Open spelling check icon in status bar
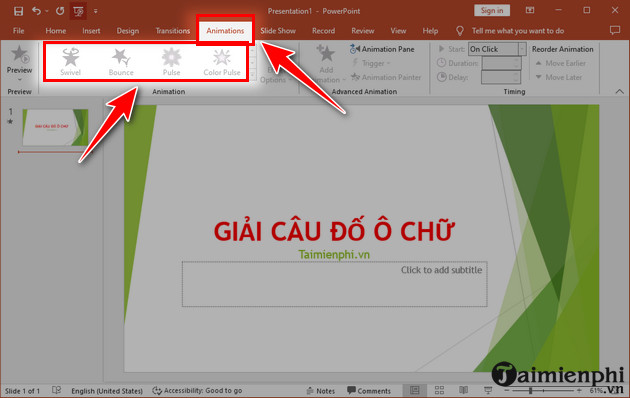 (x=57, y=390)
